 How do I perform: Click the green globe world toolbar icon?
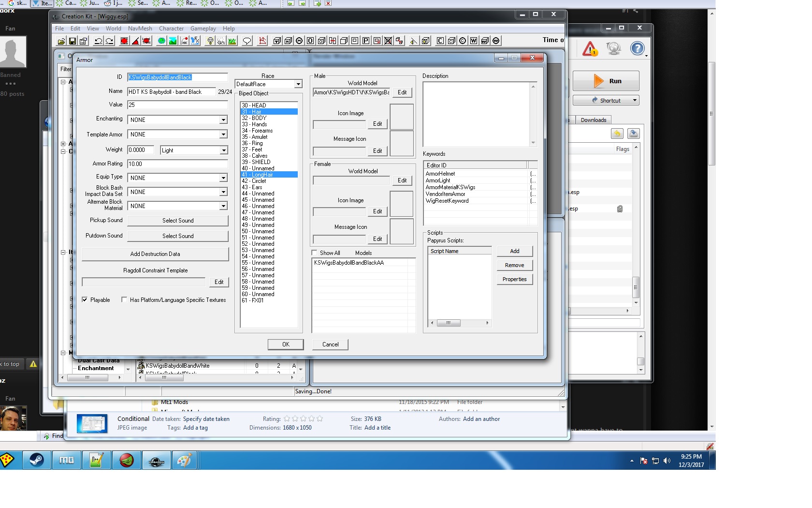tap(161, 41)
